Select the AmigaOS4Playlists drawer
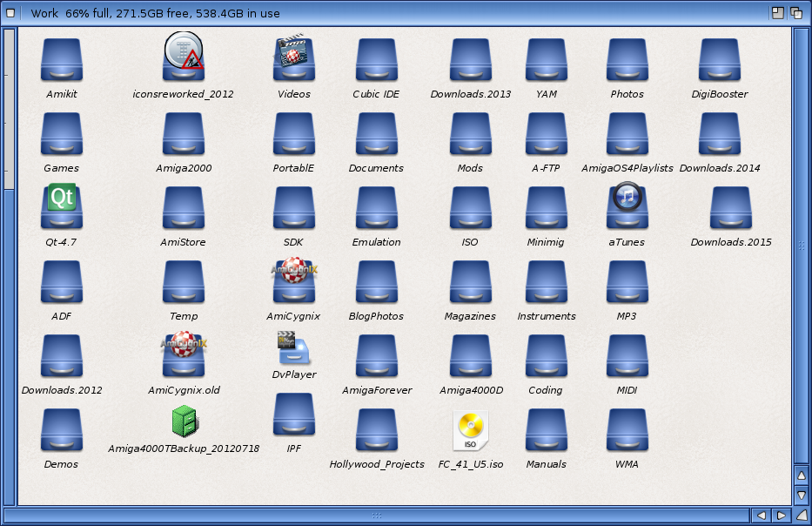812x526 pixels. pos(627,134)
